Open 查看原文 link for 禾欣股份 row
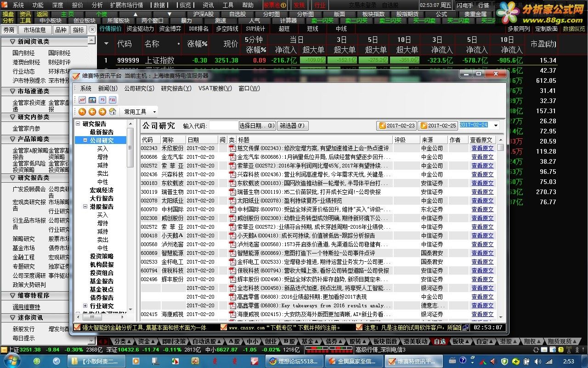The image size is (588, 368). [482, 148]
